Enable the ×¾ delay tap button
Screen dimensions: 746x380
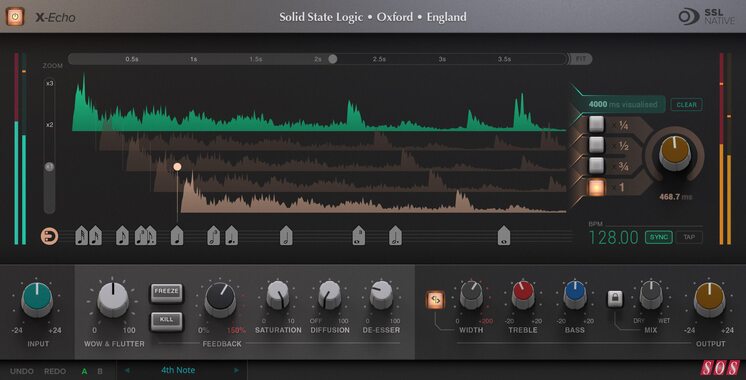(596, 166)
